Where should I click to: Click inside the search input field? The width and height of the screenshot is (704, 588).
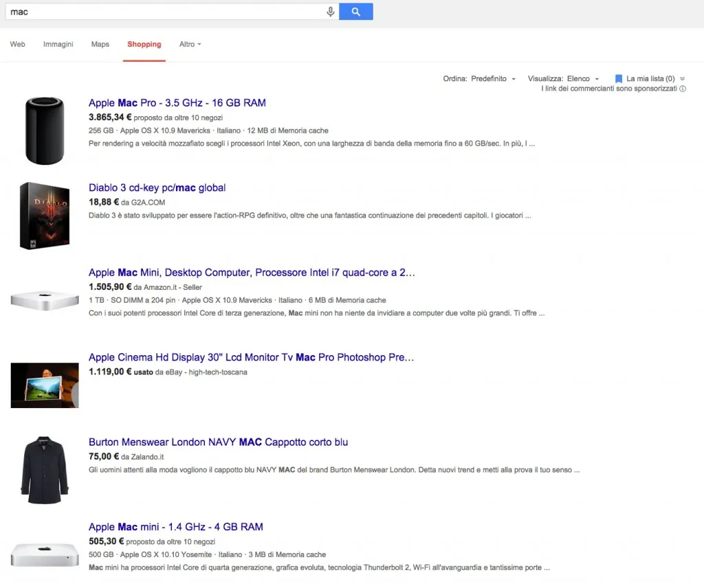[165, 11]
